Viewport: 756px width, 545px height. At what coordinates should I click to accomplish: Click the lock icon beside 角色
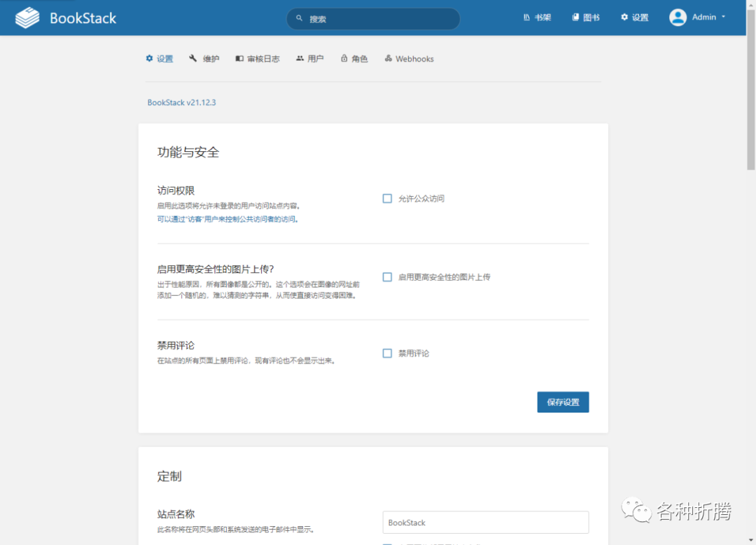(x=344, y=58)
